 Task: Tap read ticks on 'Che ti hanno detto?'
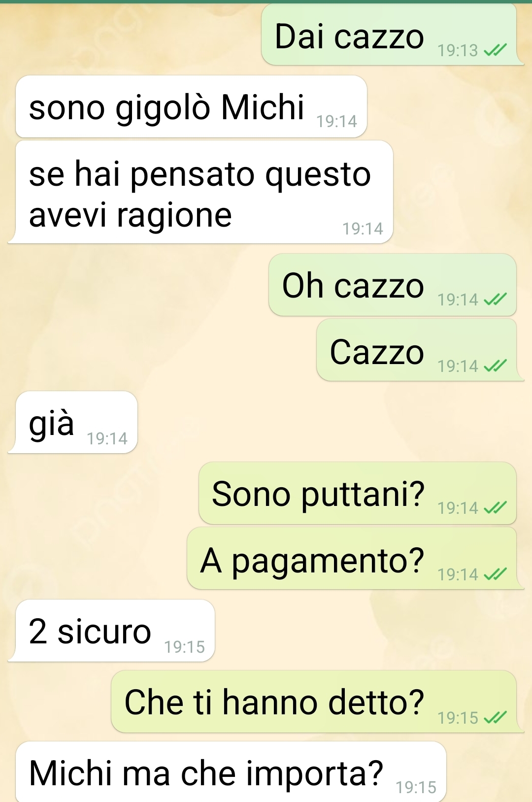[x=495, y=717]
